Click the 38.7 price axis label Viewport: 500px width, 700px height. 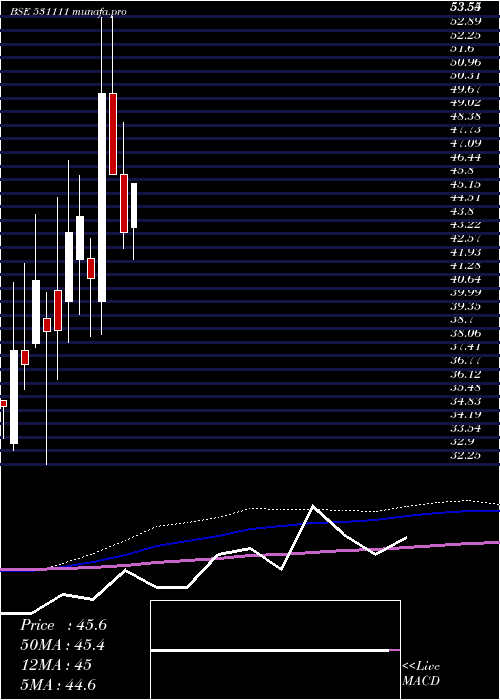click(x=462, y=320)
